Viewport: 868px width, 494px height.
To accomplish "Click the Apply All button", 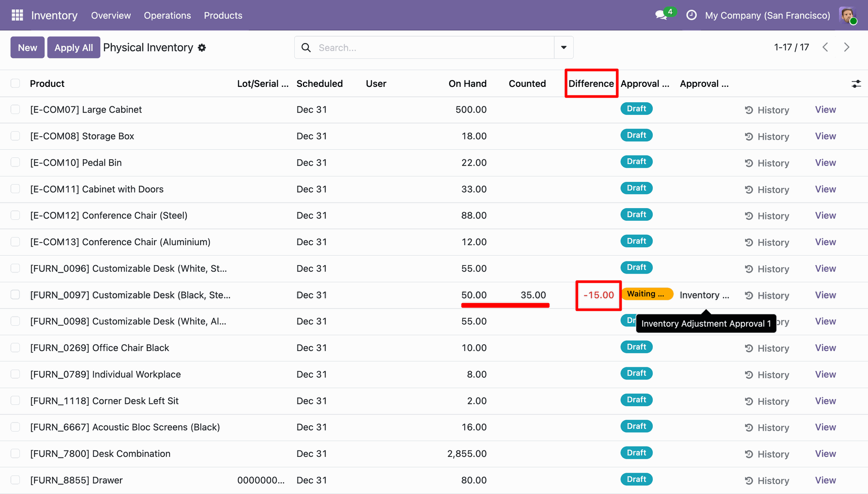I will [74, 47].
